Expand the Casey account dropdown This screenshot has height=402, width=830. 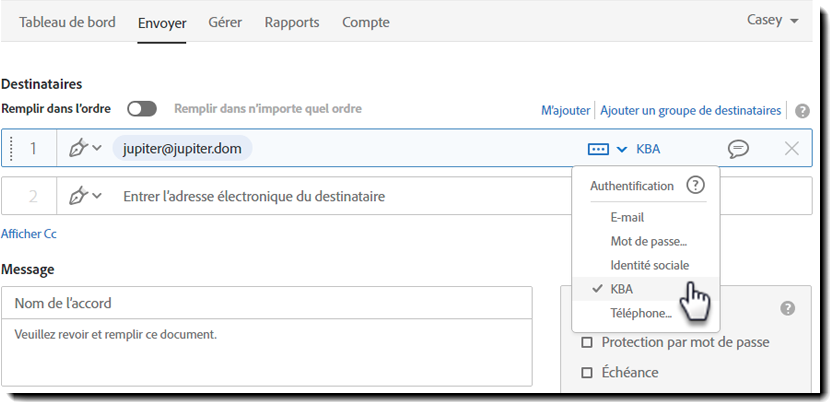pyautogui.click(x=773, y=21)
